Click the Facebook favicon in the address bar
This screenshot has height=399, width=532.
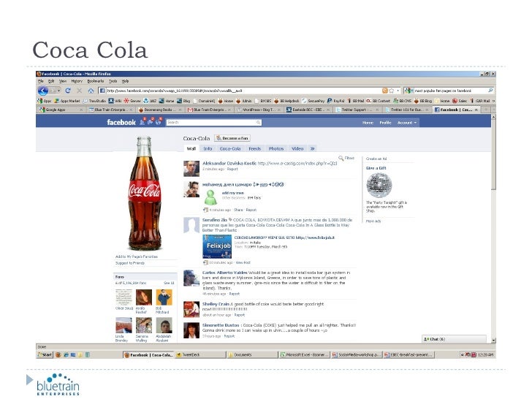(102, 91)
